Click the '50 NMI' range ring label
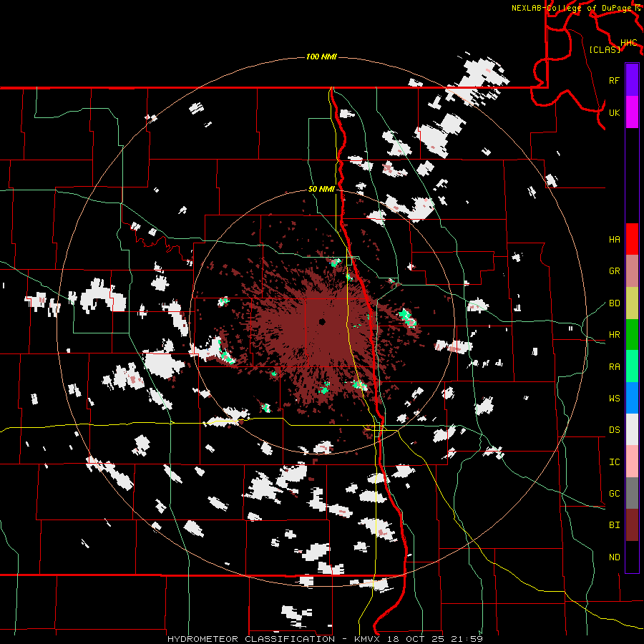The width and height of the screenshot is (644, 644). click(x=321, y=189)
